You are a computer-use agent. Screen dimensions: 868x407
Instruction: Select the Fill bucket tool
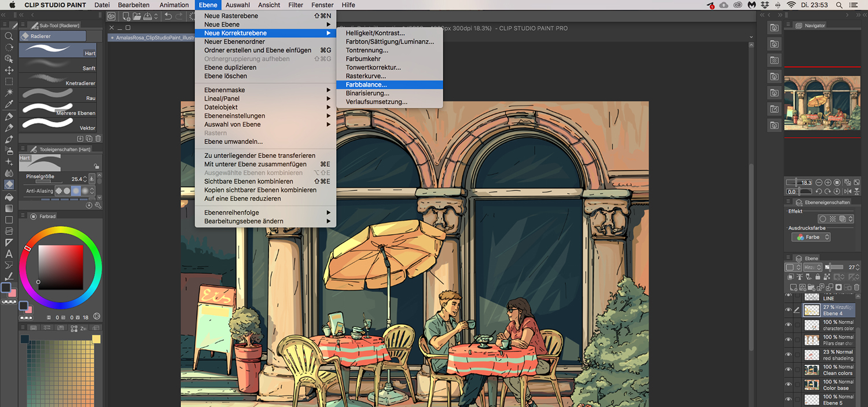9,197
